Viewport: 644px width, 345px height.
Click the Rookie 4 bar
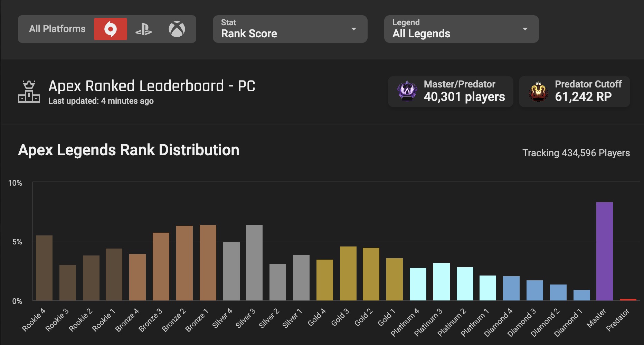pyautogui.click(x=44, y=268)
